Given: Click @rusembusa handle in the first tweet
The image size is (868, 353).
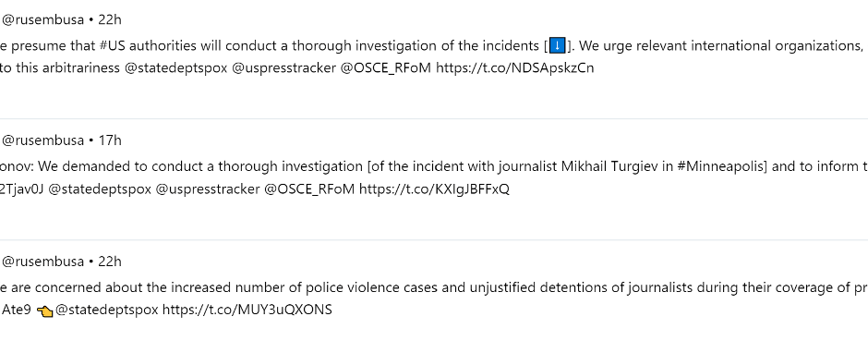Looking at the screenshot, I should (42, 20).
